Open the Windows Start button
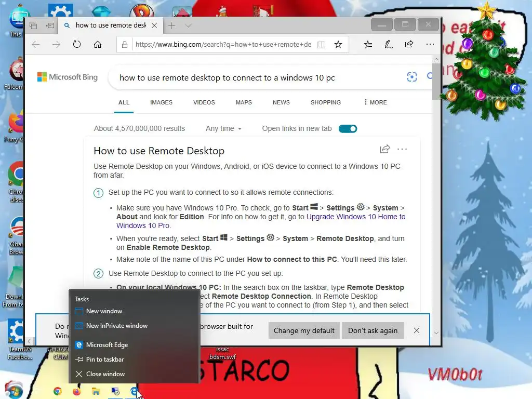 13,390
